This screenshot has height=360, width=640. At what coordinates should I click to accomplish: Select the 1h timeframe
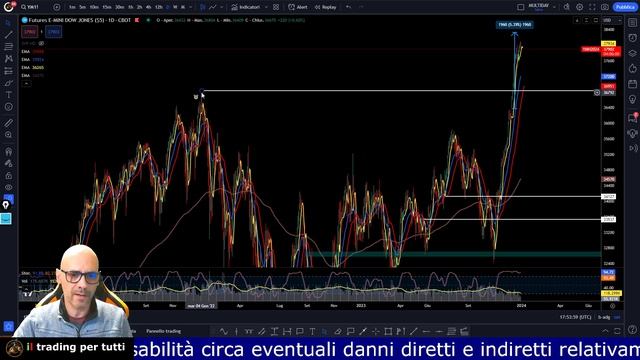[x=130, y=7]
